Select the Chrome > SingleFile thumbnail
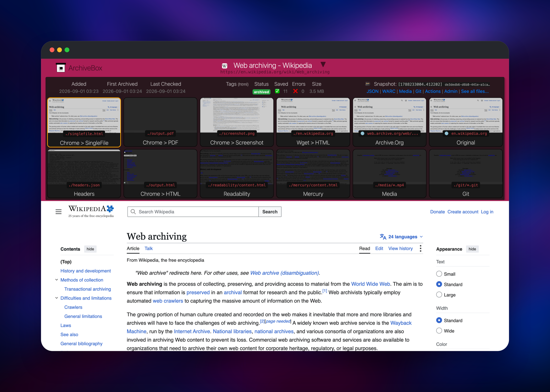 [84, 122]
